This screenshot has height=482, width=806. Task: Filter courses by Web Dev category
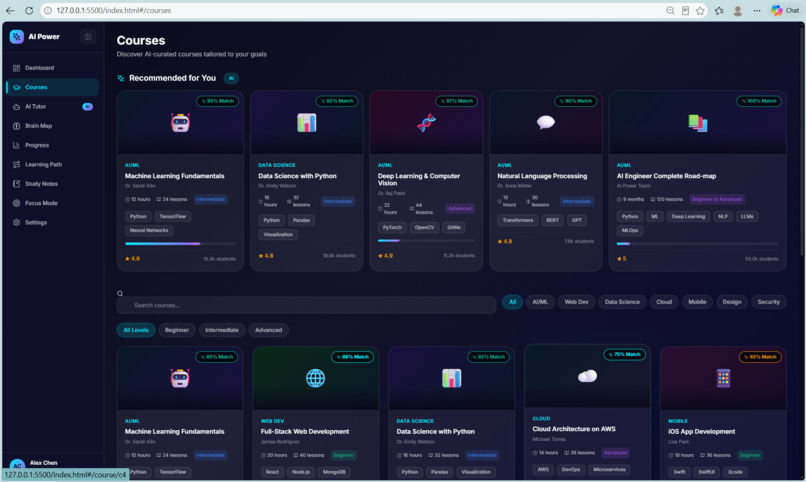576,302
